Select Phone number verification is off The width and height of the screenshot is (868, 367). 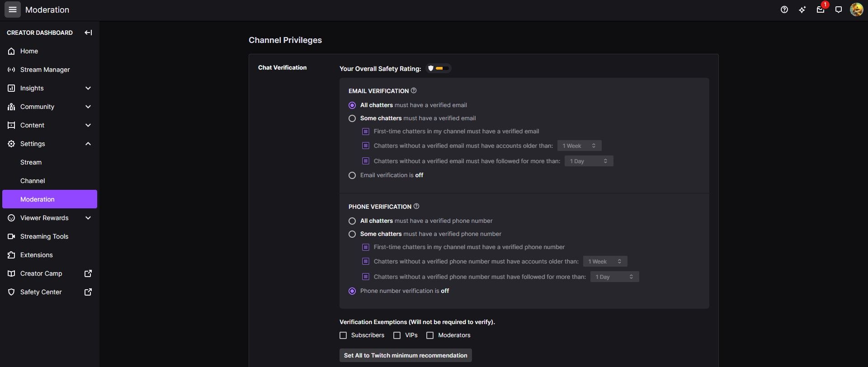point(352,291)
